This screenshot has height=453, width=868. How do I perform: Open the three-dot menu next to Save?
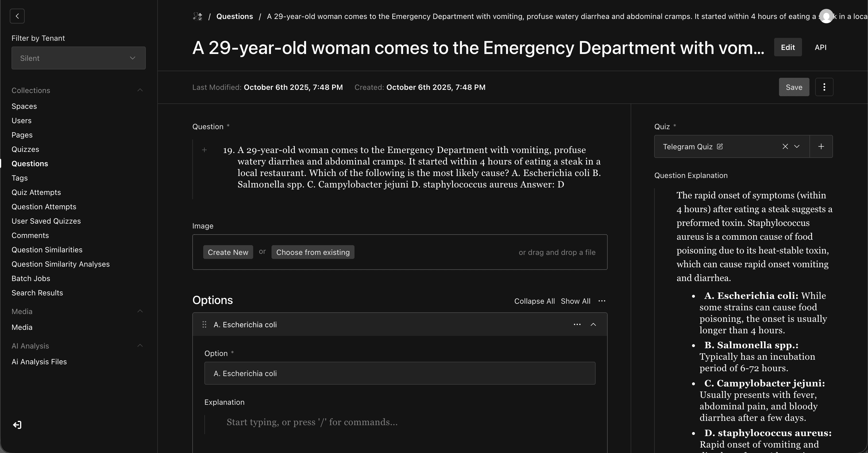[824, 87]
